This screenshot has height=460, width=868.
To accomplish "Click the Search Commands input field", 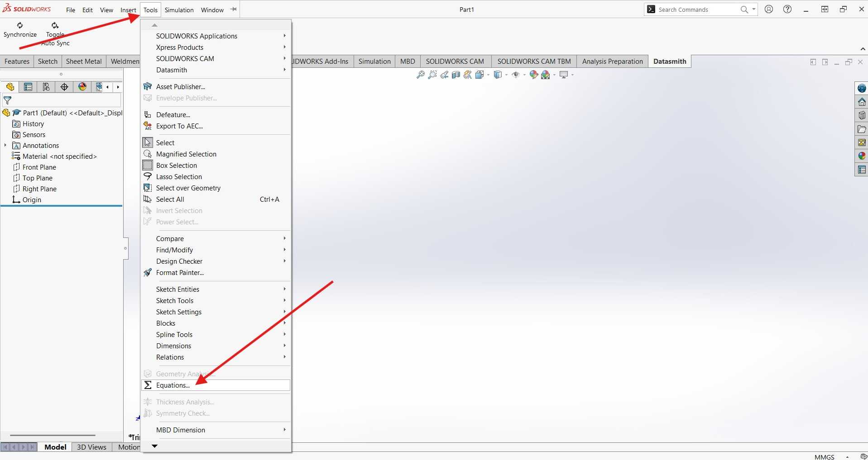I will click(x=697, y=9).
